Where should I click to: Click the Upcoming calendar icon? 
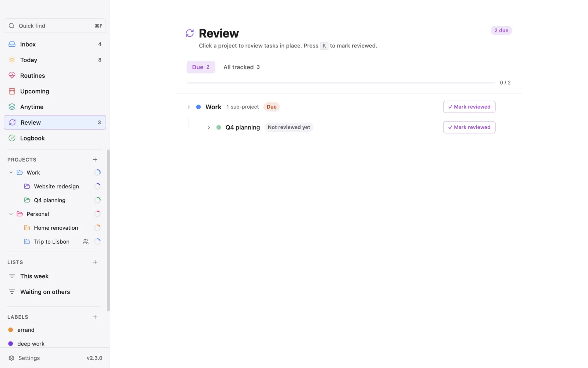click(x=12, y=91)
